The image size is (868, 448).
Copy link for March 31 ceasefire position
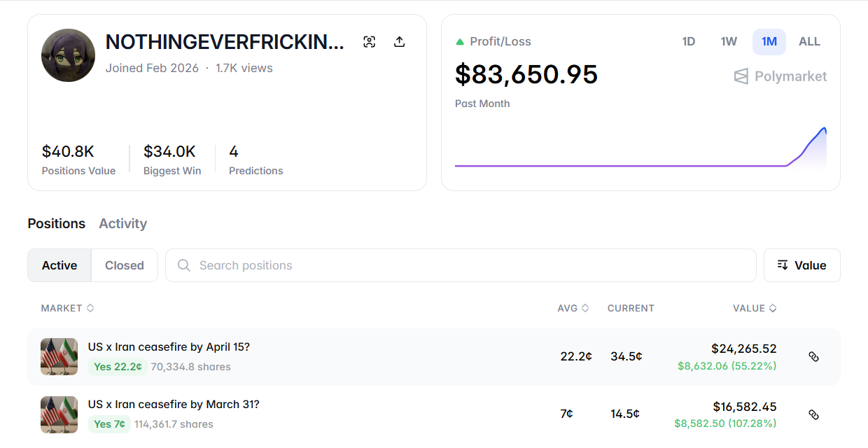813,414
